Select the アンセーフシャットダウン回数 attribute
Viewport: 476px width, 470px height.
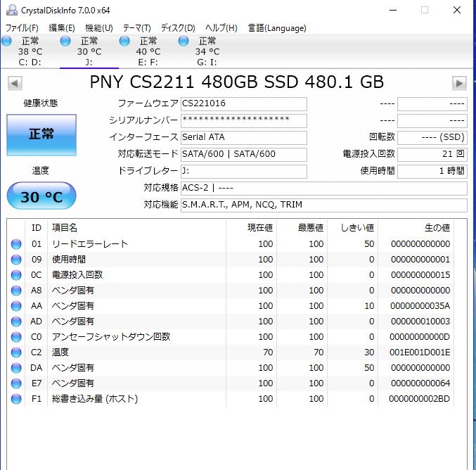[111, 337]
